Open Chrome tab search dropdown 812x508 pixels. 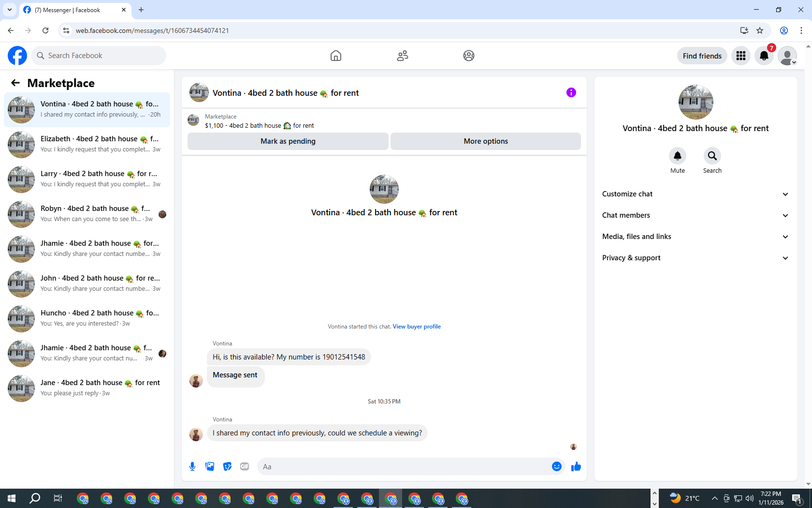coord(10,10)
